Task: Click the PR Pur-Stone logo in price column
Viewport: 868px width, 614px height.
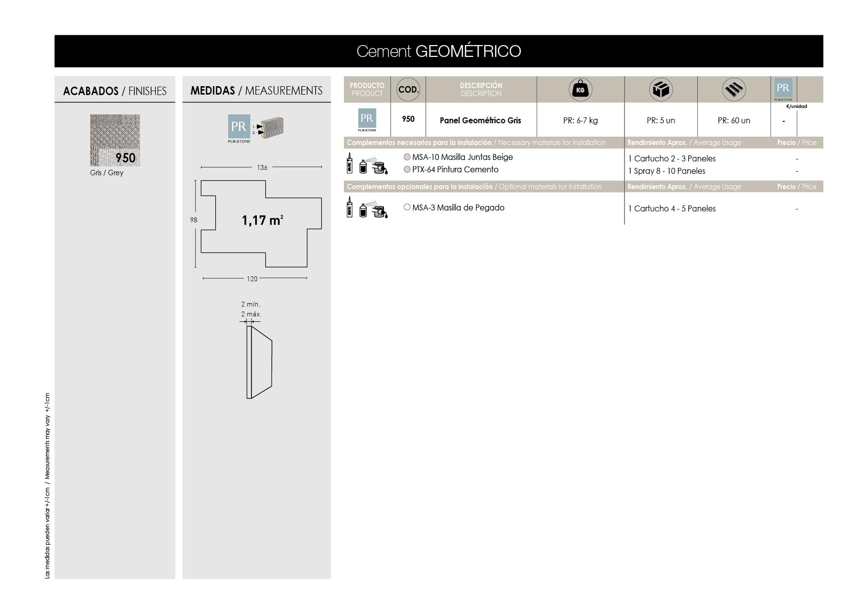Action: 783,90
